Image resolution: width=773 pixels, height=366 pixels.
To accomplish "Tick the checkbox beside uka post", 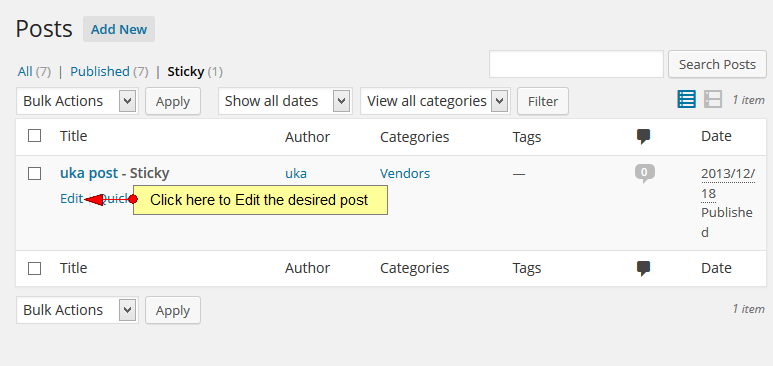I will pyautogui.click(x=35, y=174).
